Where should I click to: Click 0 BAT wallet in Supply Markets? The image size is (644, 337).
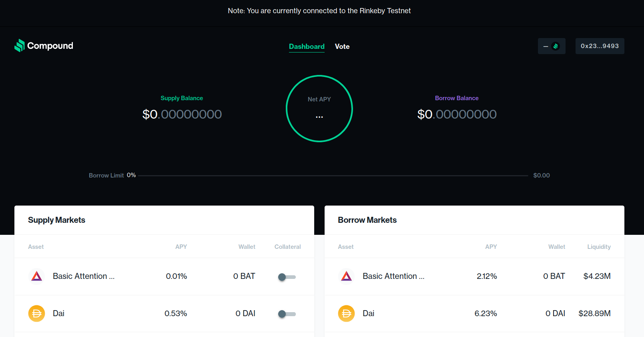click(x=244, y=276)
